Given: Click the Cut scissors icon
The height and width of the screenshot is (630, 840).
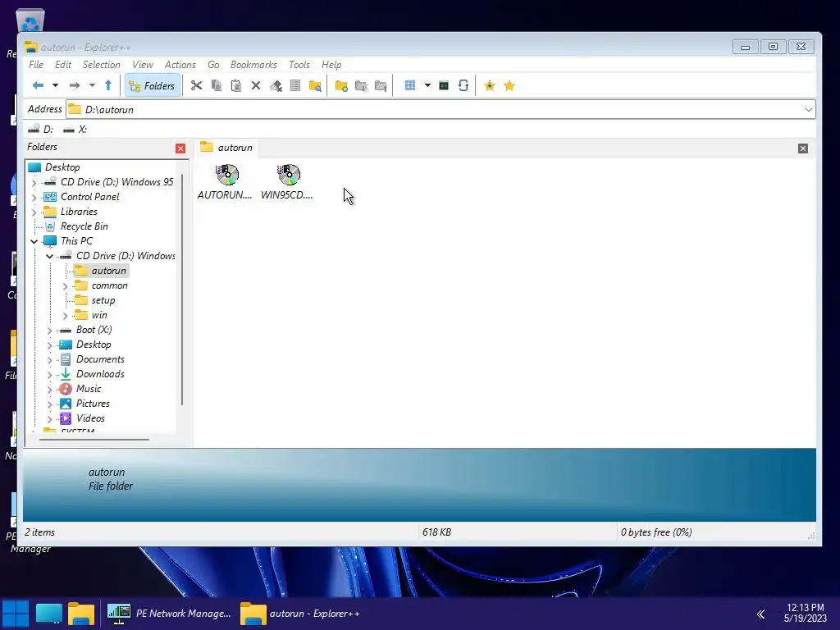Looking at the screenshot, I should pos(197,85).
